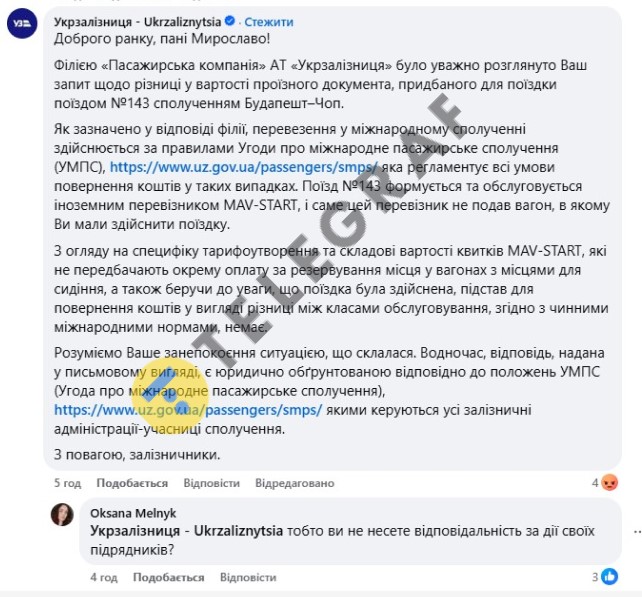The width and height of the screenshot is (642, 597).
Task: Open the second uz.gov.ua smps link
Action: pos(188,410)
